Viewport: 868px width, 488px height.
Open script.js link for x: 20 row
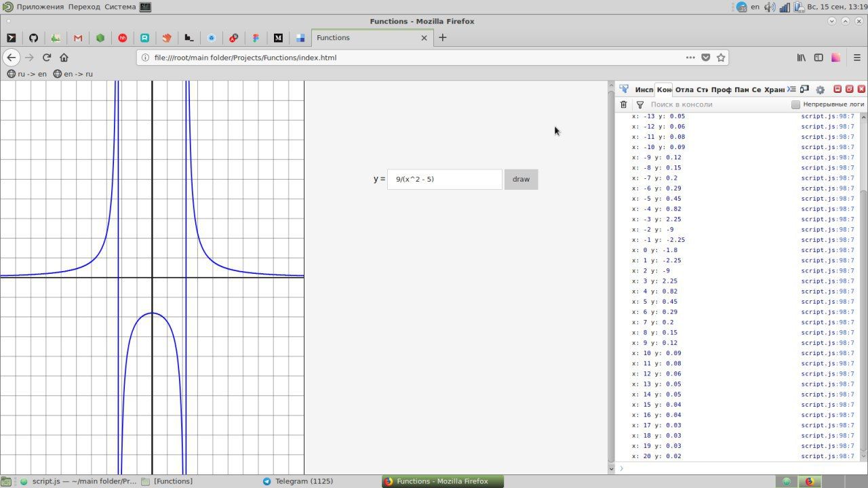[x=827, y=456]
